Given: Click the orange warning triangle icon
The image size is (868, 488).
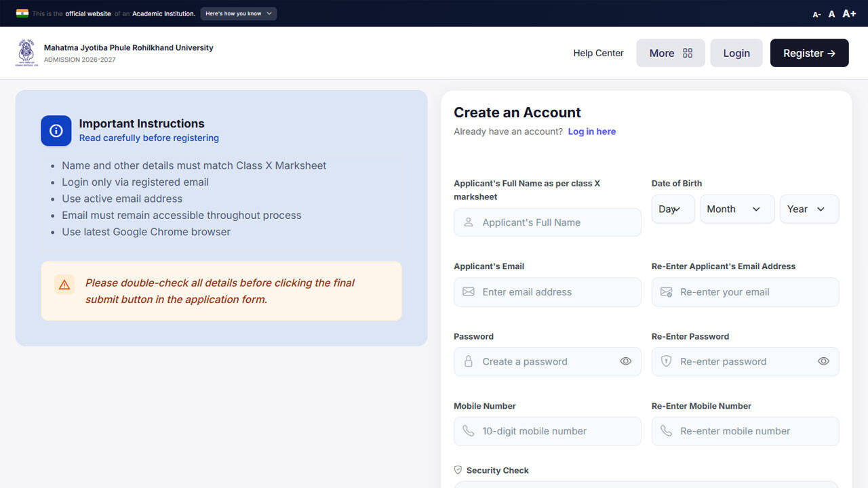Looking at the screenshot, I should (x=64, y=285).
